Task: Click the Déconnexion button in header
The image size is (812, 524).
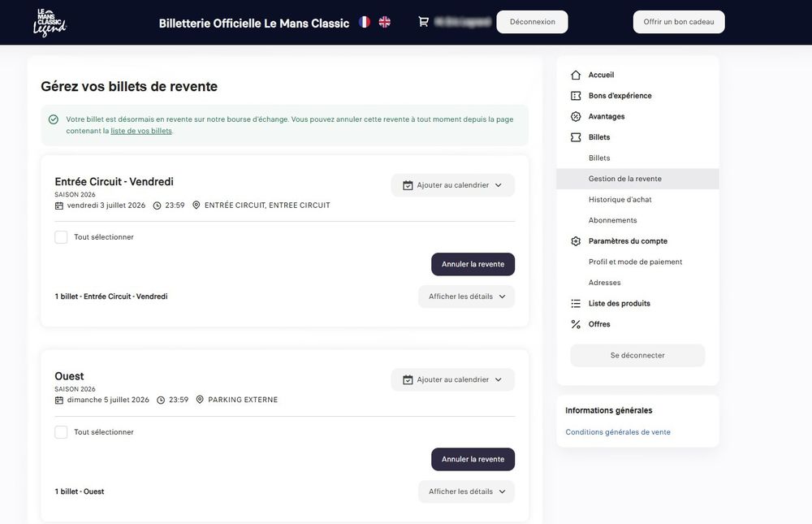Action: click(532, 22)
